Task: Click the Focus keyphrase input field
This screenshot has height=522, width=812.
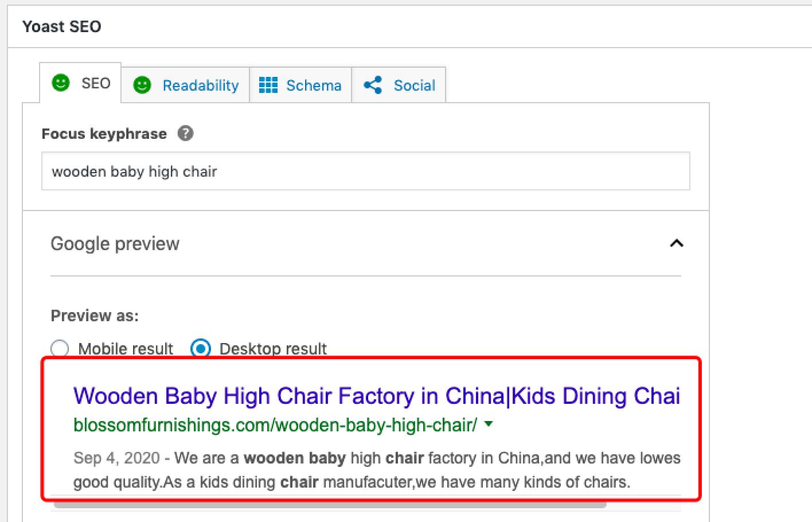Action: point(365,171)
